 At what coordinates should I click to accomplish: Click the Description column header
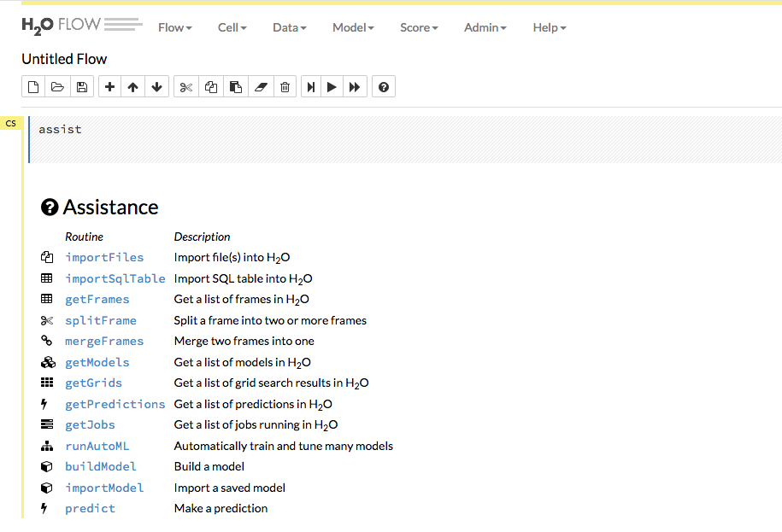(202, 237)
